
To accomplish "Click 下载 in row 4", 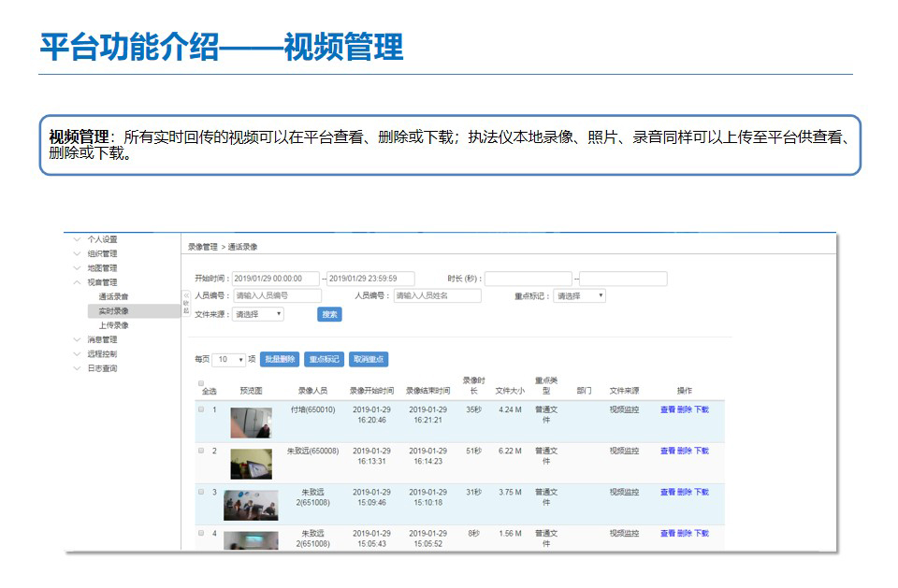I will click(x=702, y=534).
